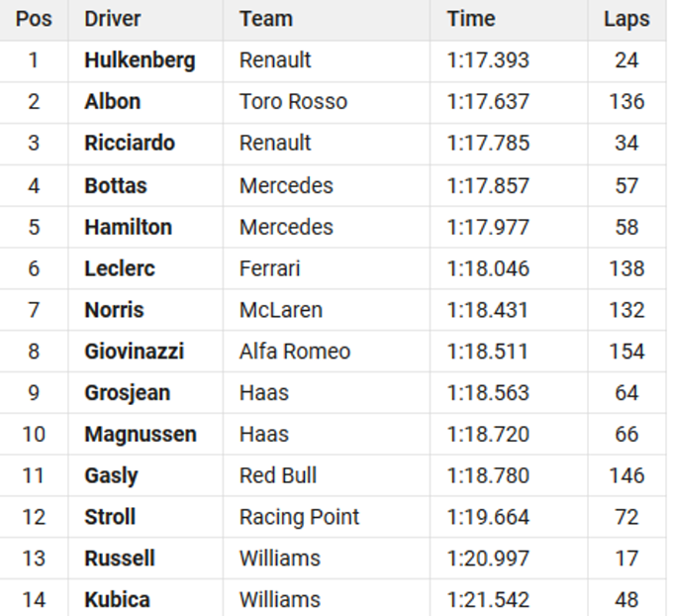Select the Racing Point team cell
This screenshot has height=616, width=673.
[x=299, y=517]
